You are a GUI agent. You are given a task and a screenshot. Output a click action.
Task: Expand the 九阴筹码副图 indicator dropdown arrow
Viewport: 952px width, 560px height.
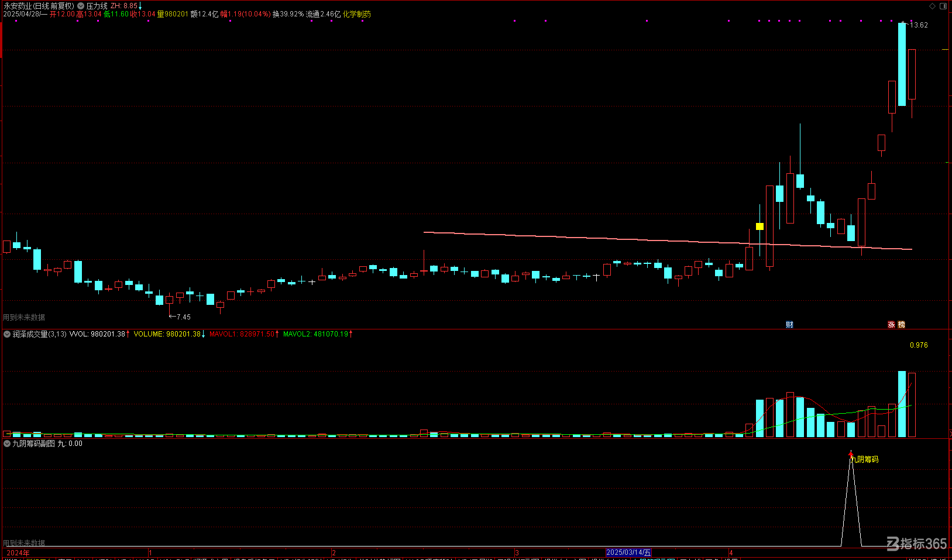pyautogui.click(x=7, y=444)
